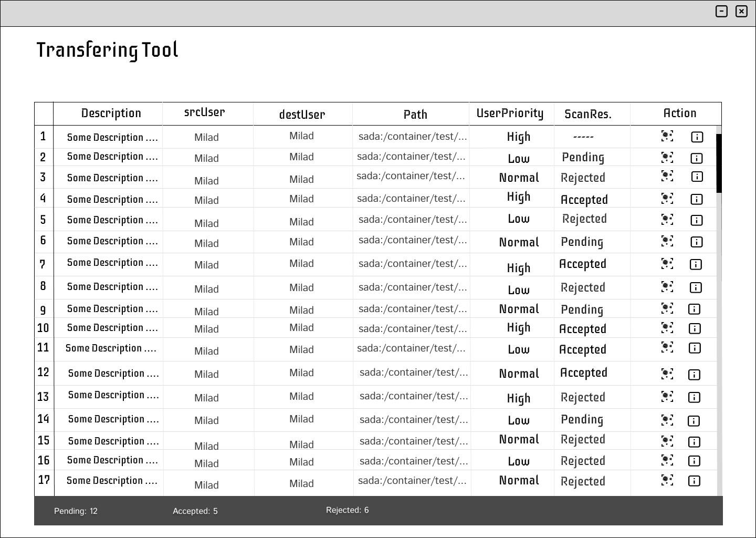Click the scan icon in row 10
Image resolution: width=756 pixels, height=538 pixels.
pos(667,328)
